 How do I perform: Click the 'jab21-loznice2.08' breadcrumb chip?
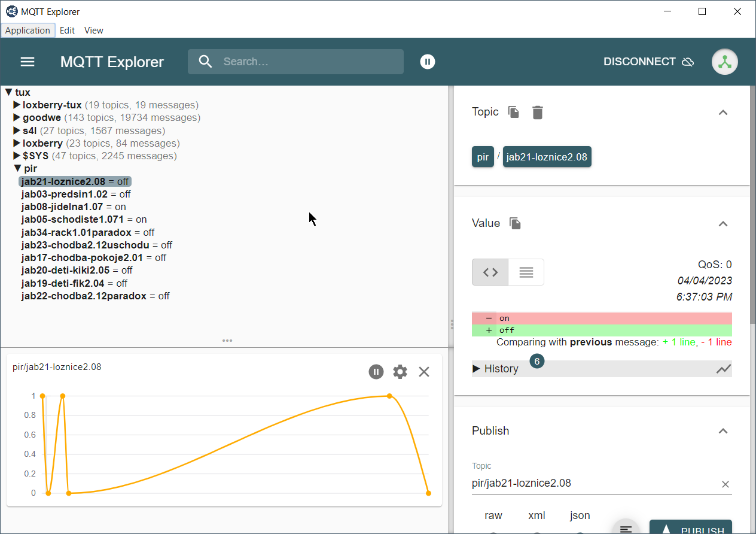click(547, 157)
